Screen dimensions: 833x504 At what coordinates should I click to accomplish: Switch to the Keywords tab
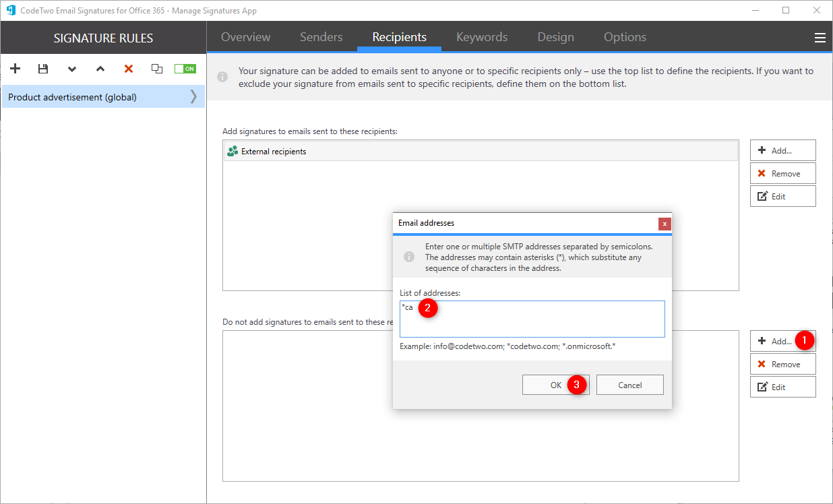481,37
